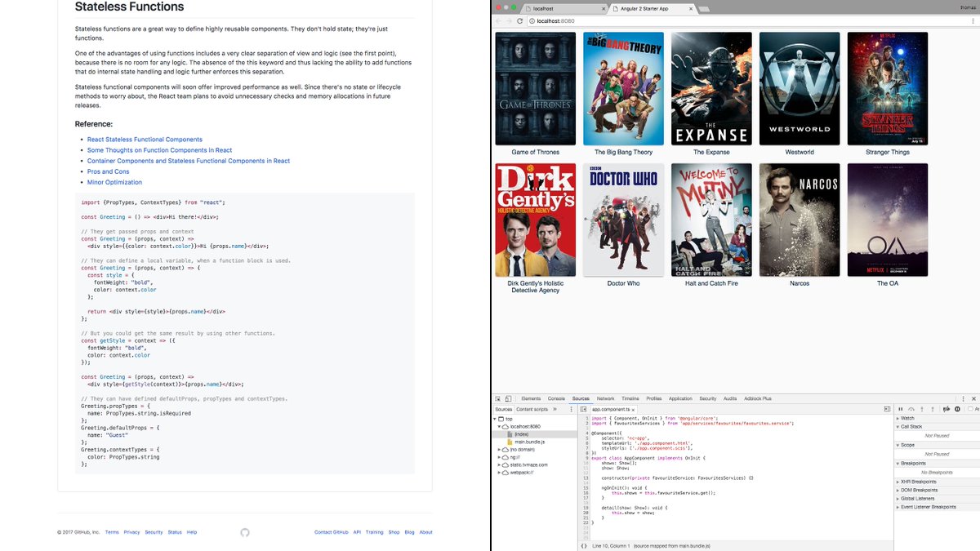Open the Narcos show poster

[x=800, y=220]
